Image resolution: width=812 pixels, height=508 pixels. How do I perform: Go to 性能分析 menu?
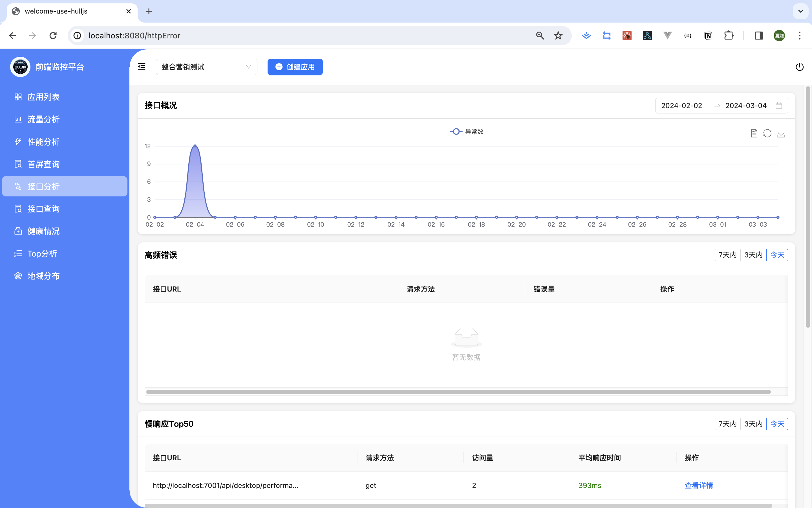65,142
